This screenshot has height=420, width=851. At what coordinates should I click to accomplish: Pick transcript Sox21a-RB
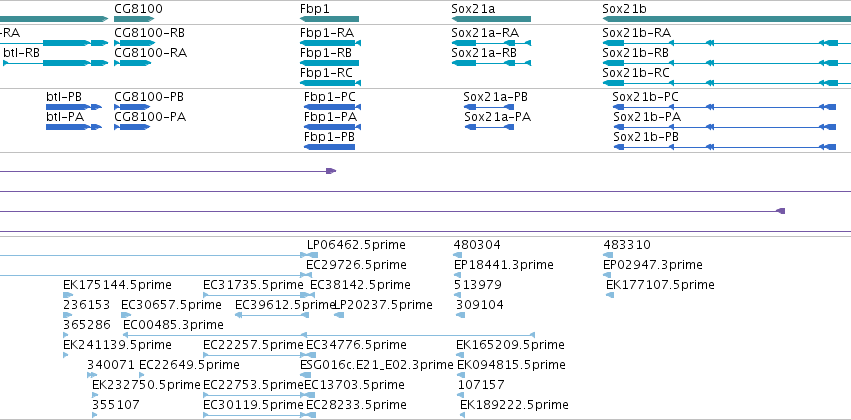coord(484,53)
